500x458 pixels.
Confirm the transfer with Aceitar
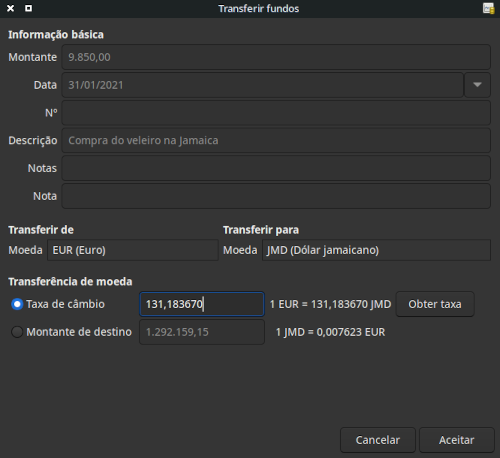457,440
